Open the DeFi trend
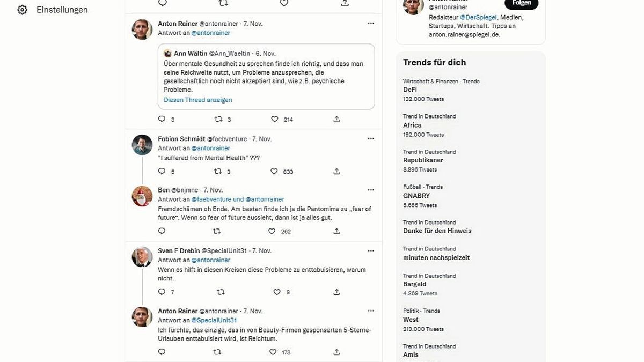 410,90
